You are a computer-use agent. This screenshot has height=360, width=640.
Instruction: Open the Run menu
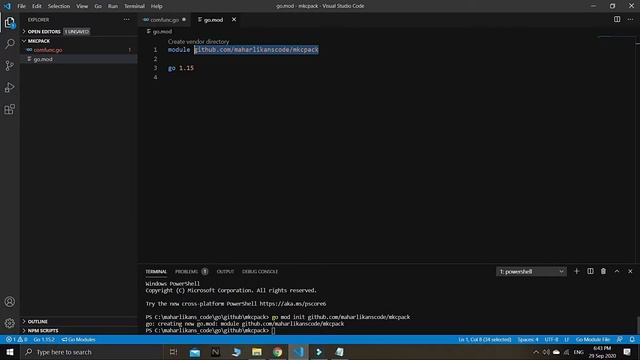click(x=113, y=6)
